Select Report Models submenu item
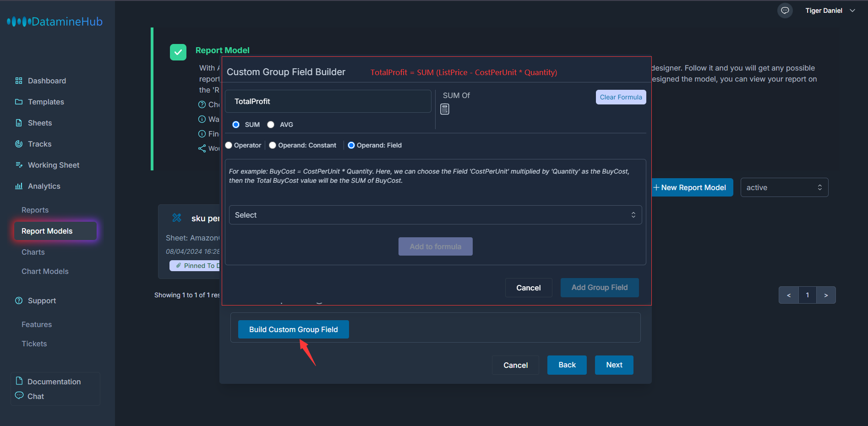Viewport: 868px width, 426px height. coord(55,231)
